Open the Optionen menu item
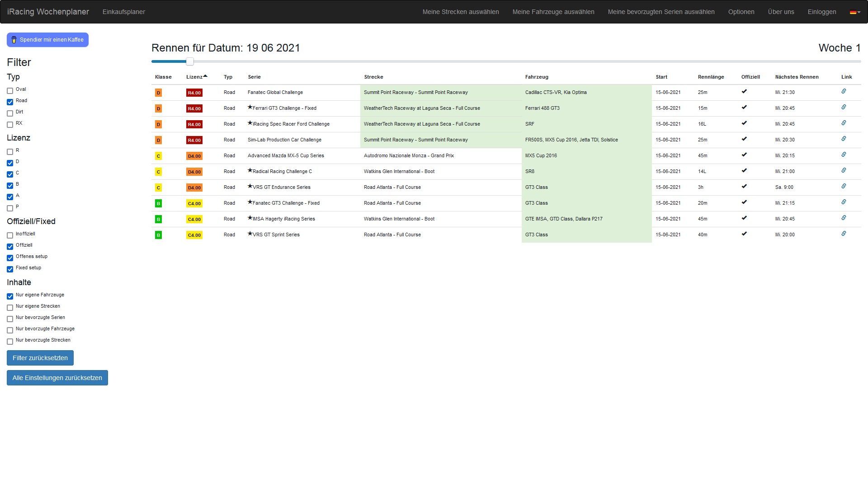This screenshot has height=488, width=868. [x=741, y=12]
